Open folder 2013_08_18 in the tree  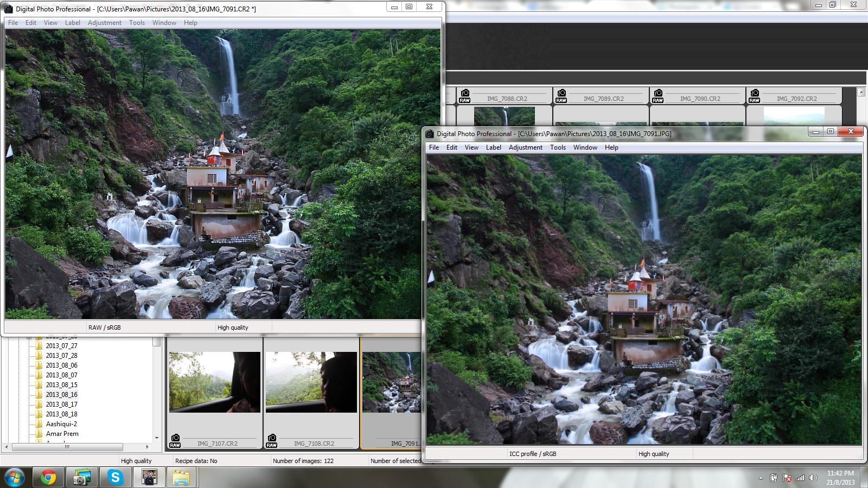61,414
